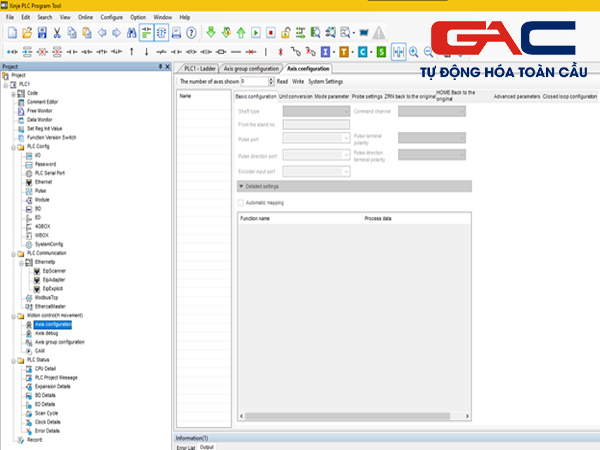
Task: Click the Save file toolbar icon
Action: coord(41,33)
